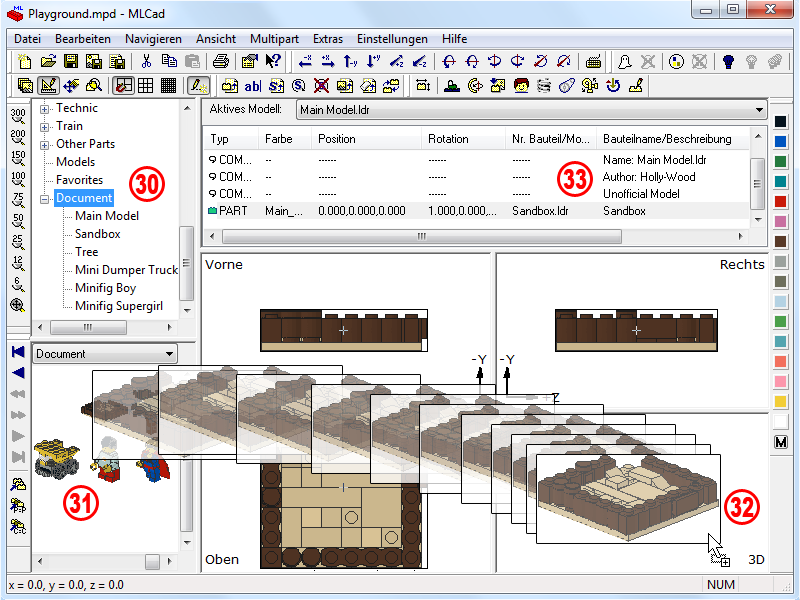Toggle the magnet snap grid button
Screen dimensions: 800x600
[x=123, y=86]
